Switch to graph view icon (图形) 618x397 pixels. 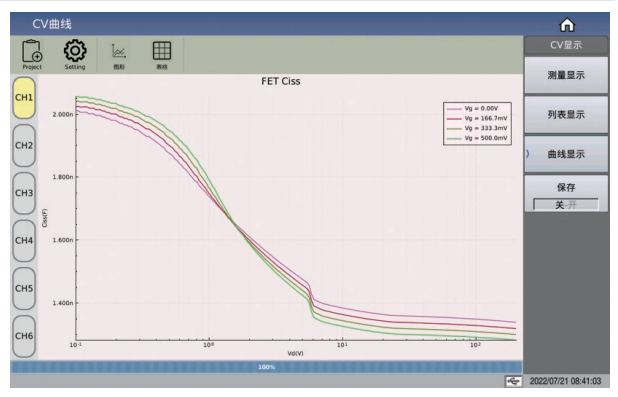[x=119, y=56]
